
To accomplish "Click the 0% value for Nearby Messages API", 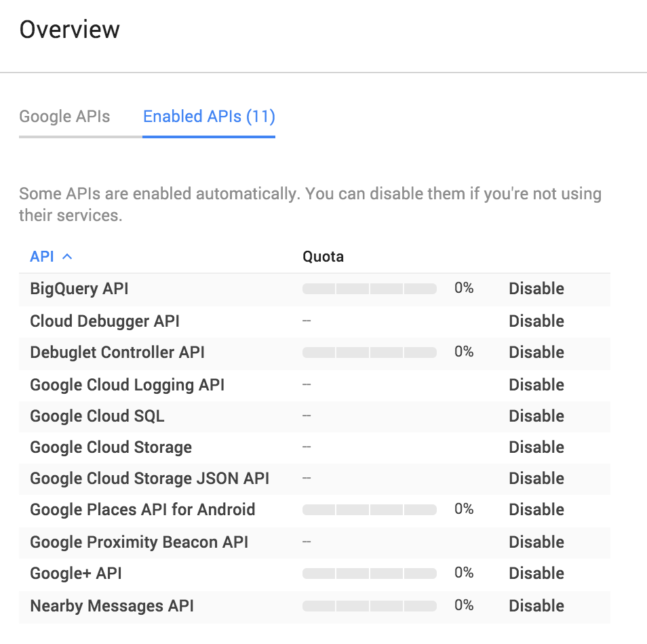I will pyautogui.click(x=464, y=605).
